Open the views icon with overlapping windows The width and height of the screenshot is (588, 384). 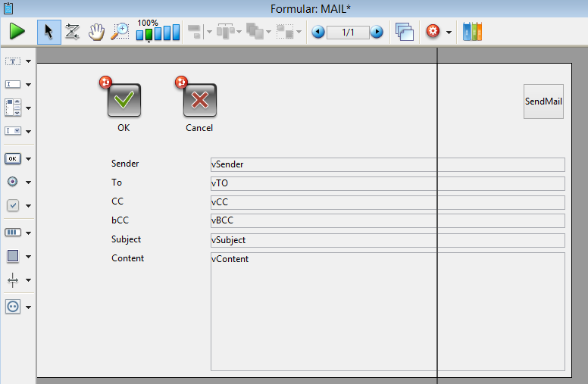[405, 32]
